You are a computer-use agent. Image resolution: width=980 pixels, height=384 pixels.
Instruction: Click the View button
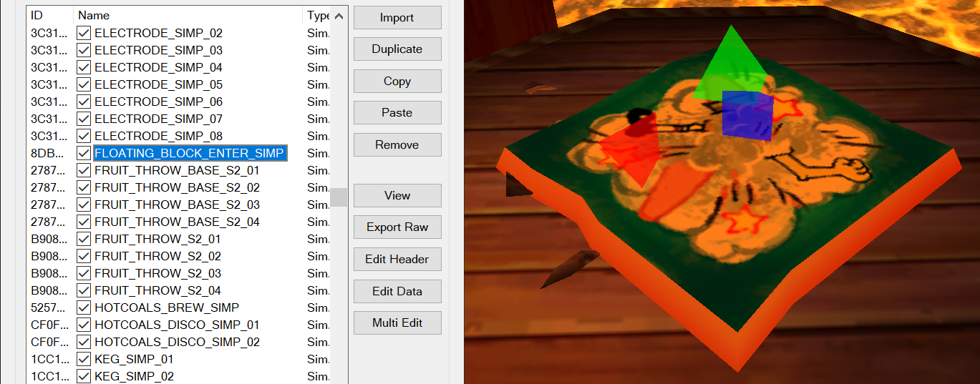click(397, 195)
